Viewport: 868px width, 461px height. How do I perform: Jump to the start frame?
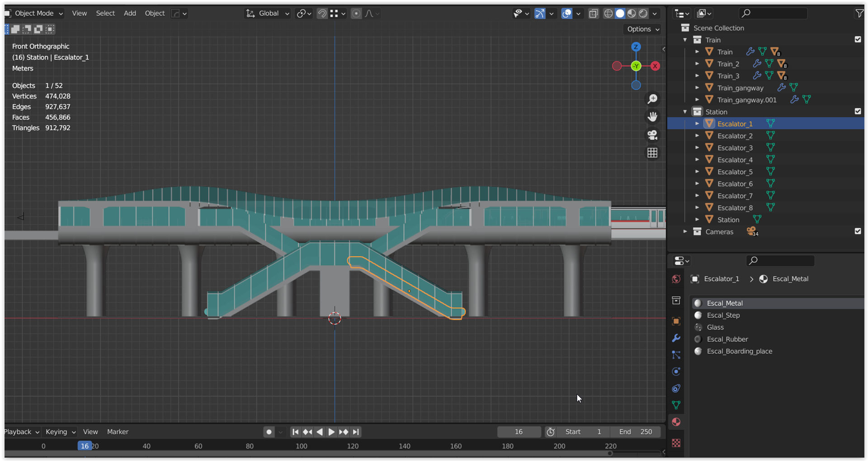295,432
